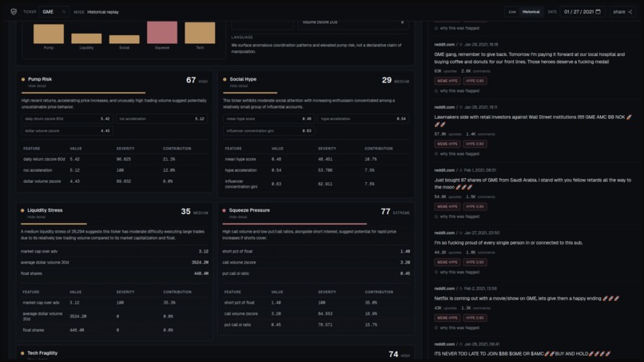Click the Liquidity Stress status dot
The height and width of the screenshot is (362, 644).
pyautogui.click(x=22, y=210)
